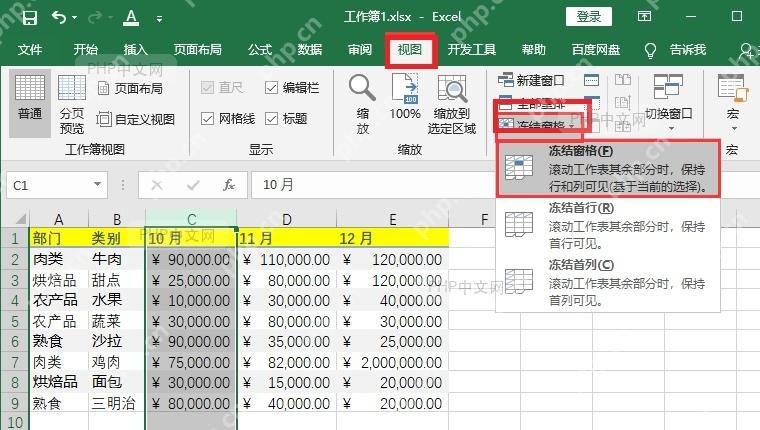The width and height of the screenshot is (760, 430).
Task: Select the 视图 tab
Action: pos(410,49)
